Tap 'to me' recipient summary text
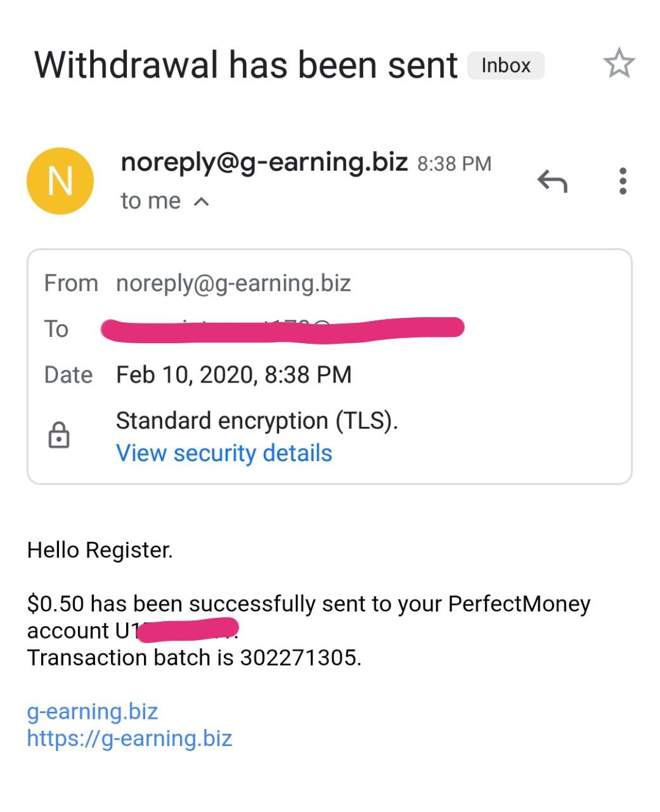The image size is (660, 812). 150,201
